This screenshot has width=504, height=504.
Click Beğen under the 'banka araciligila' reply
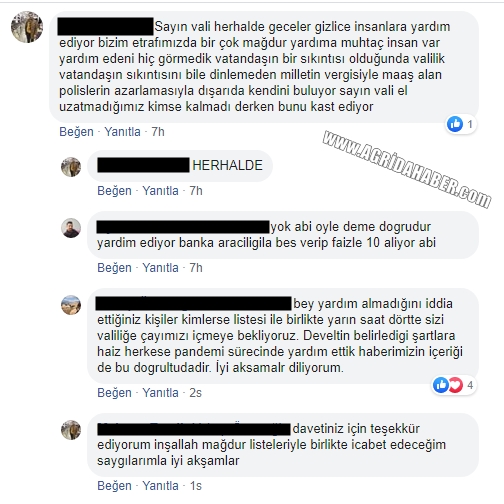(114, 268)
